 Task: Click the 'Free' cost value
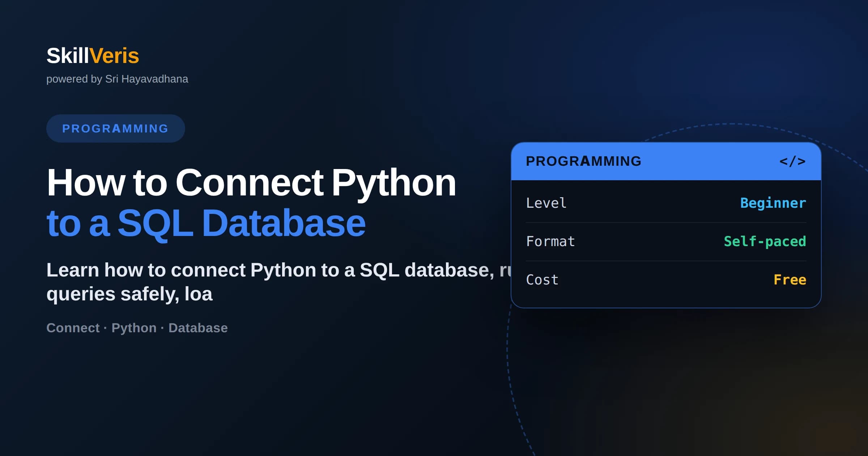pyautogui.click(x=790, y=280)
